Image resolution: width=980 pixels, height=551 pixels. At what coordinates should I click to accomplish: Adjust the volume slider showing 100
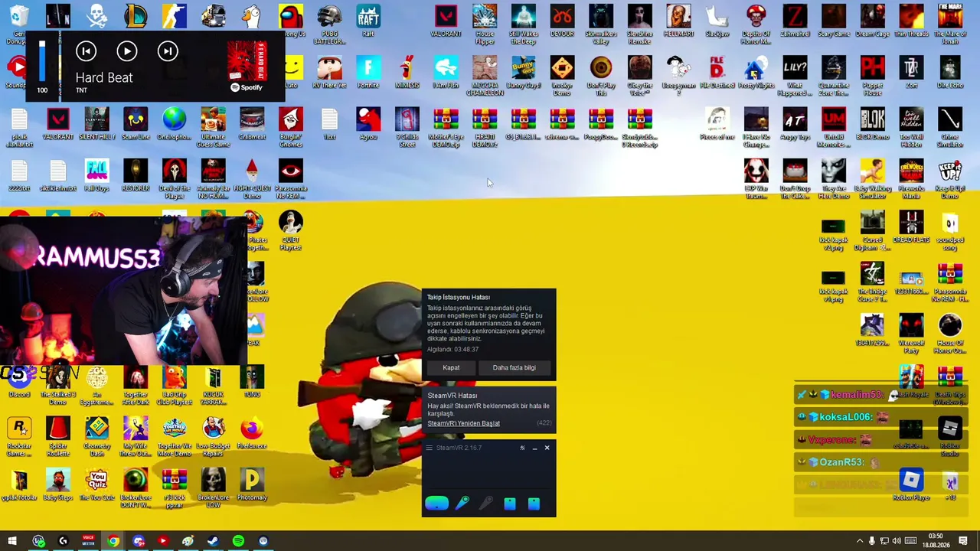click(42, 61)
